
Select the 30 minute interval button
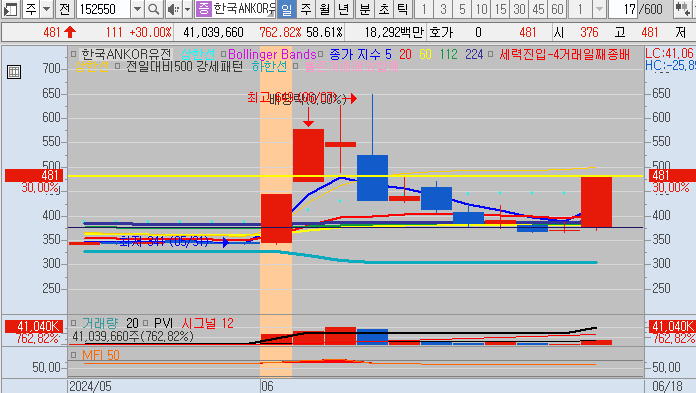519,9
